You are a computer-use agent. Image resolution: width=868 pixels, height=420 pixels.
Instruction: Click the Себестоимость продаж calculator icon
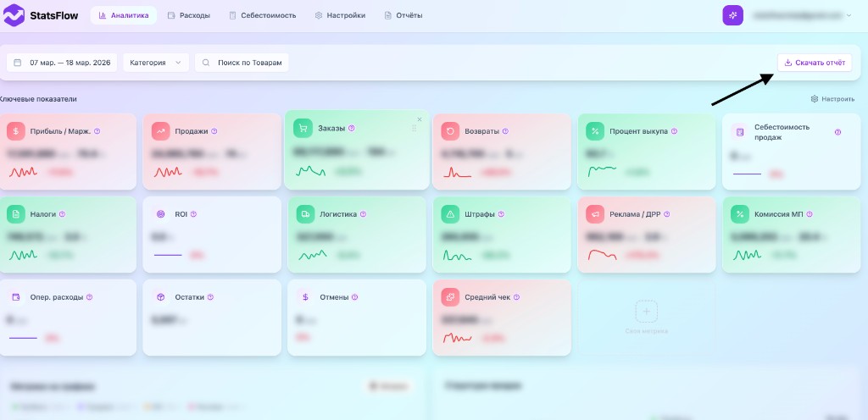(x=739, y=131)
